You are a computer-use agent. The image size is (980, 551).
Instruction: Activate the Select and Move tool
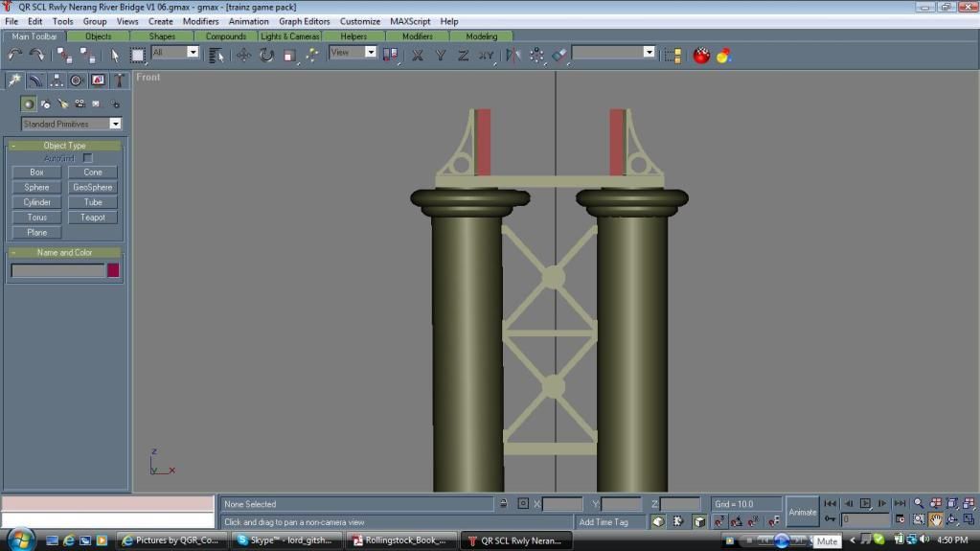point(243,55)
